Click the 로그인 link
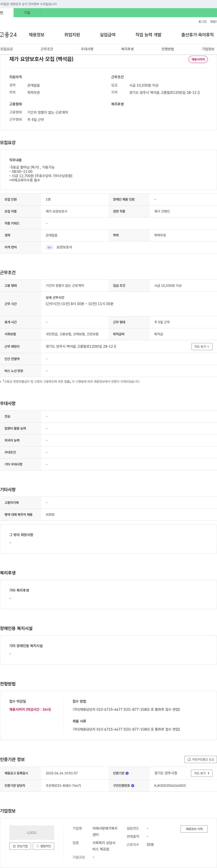The width and height of the screenshot is (217, 868). click(x=203, y=22)
